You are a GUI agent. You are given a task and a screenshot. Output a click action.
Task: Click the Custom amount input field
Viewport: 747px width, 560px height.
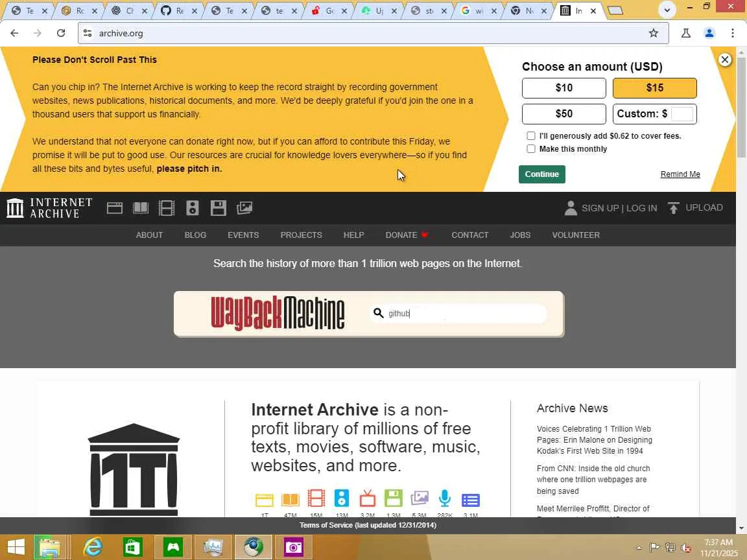[x=682, y=114]
